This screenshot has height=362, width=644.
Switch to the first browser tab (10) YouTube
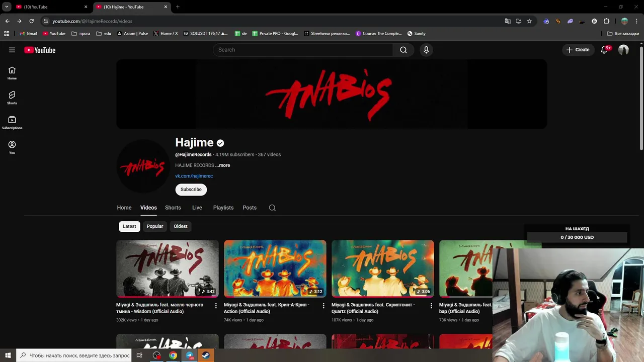pyautogui.click(x=52, y=7)
